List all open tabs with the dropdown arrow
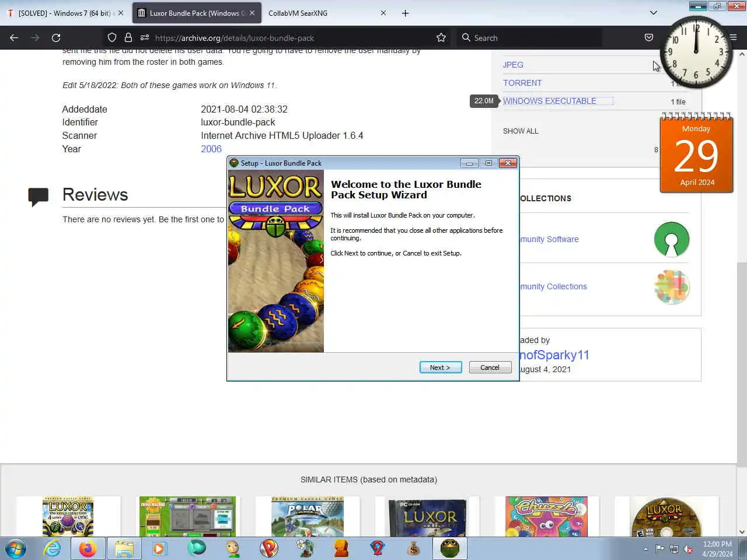Screen dimensions: 747x560 pos(654,13)
